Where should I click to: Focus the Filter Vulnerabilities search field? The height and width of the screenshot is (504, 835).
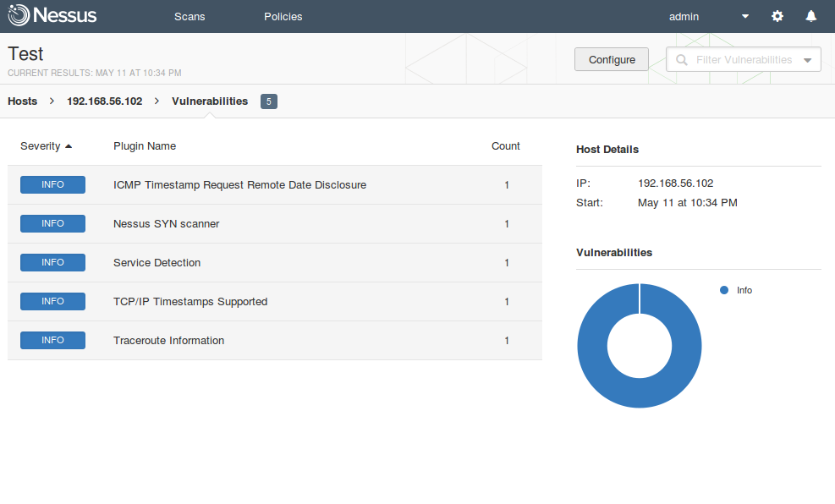tap(744, 59)
